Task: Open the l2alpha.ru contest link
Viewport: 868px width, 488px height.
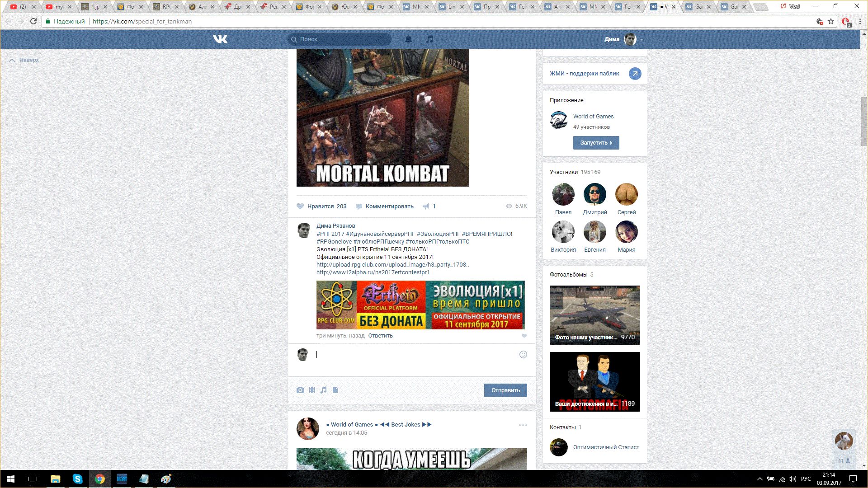Action: (373, 272)
